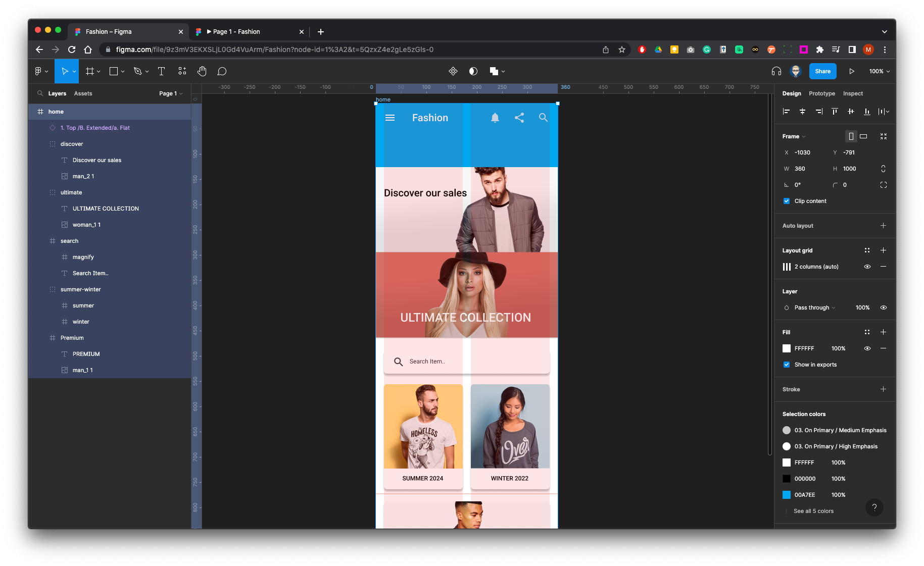This screenshot has height=566, width=924.
Task: Open the Frame type dropdown
Action: 794,136
